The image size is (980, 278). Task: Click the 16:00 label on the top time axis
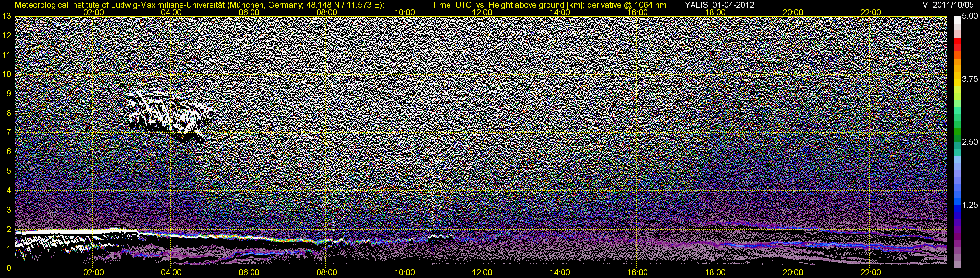point(638,12)
